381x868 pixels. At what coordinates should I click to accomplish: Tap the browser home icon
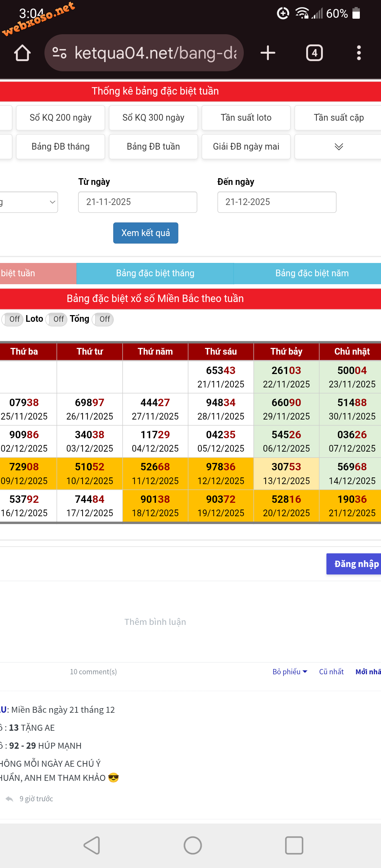[x=22, y=53]
